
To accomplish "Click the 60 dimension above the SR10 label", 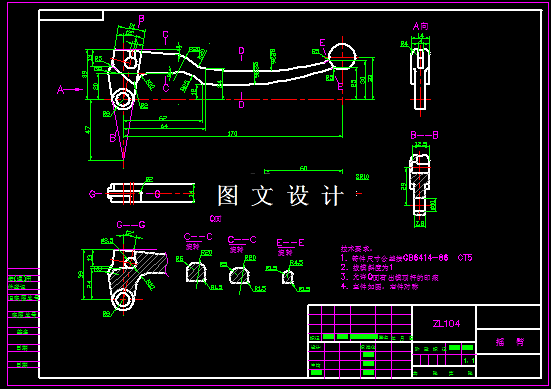I will click(x=303, y=169).
